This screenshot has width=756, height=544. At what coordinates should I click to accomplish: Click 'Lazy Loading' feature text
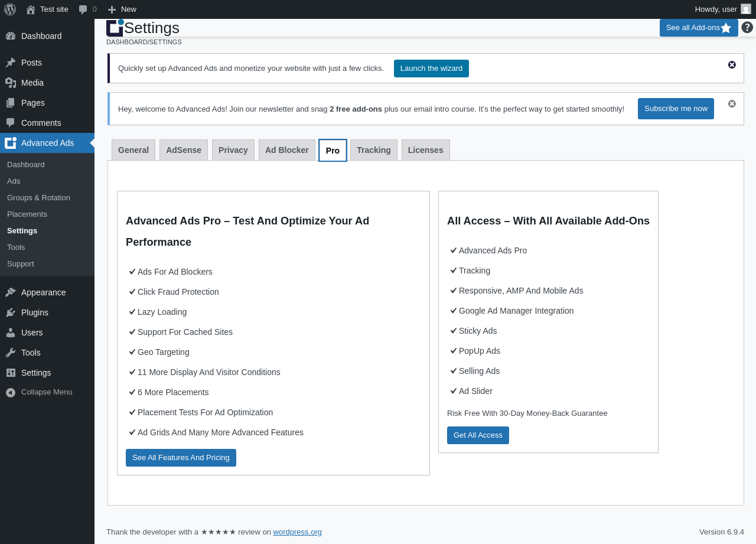(162, 312)
